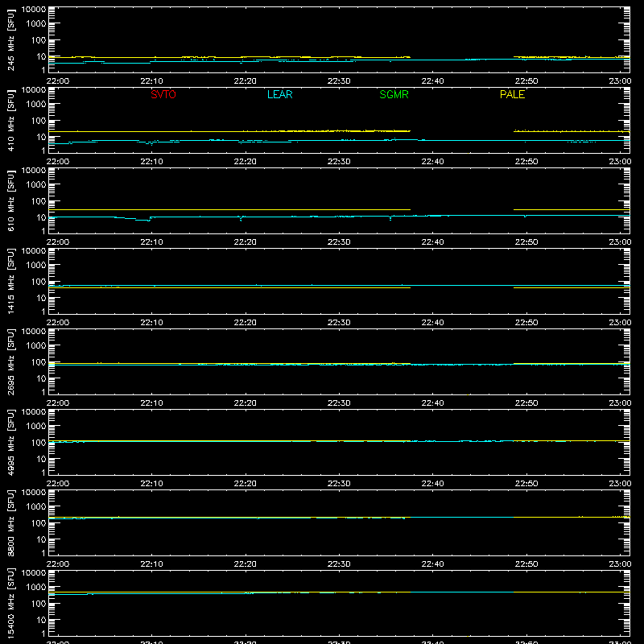Click 22:30 tick under the 610 MHz panel
The image size is (644, 644).
(x=339, y=242)
